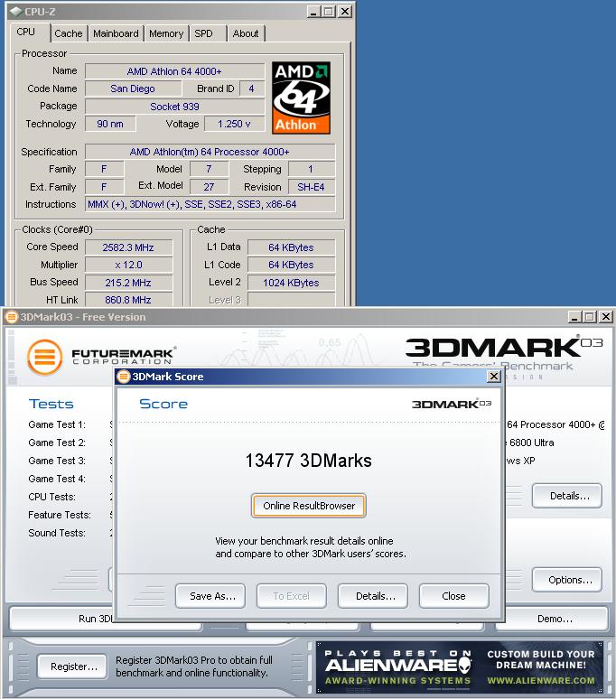This screenshot has height=699, width=616.
Task: Click the L1 Data value 64 KBytes
Action: (x=291, y=247)
